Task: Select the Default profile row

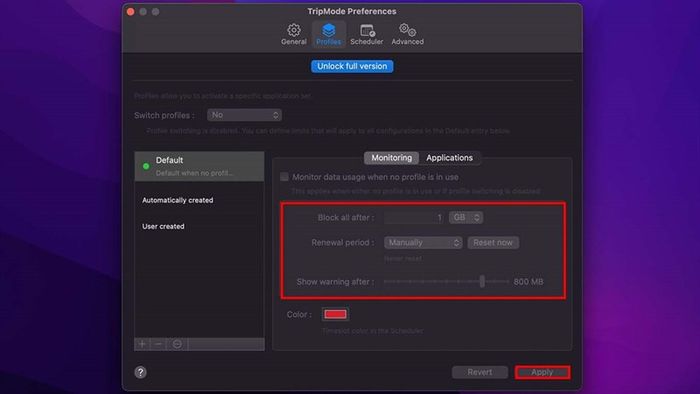Action: click(200, 166)
